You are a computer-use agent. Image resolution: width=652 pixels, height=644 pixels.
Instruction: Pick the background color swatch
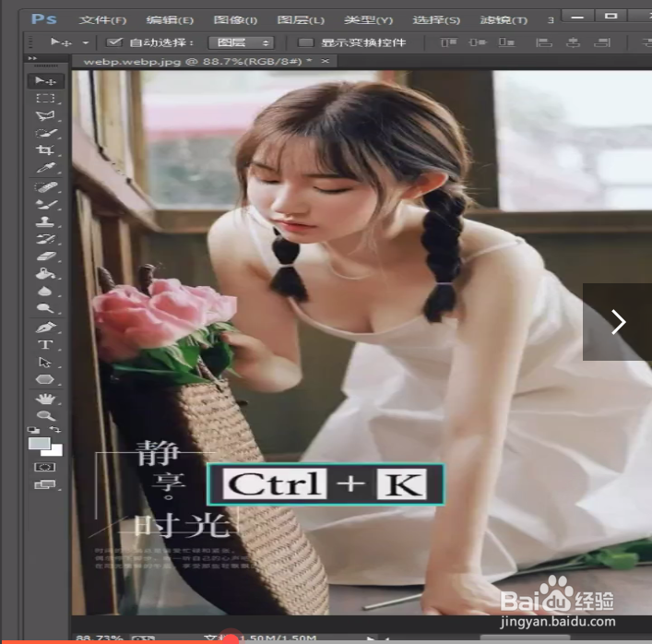point(56,451)
